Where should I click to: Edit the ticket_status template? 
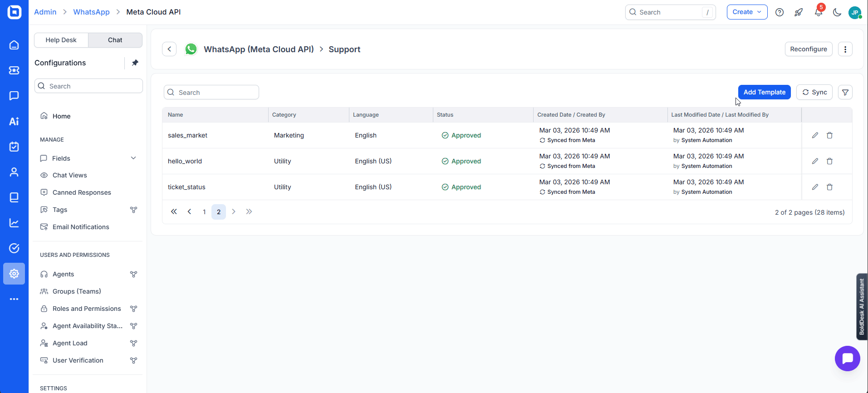point(815,187)
